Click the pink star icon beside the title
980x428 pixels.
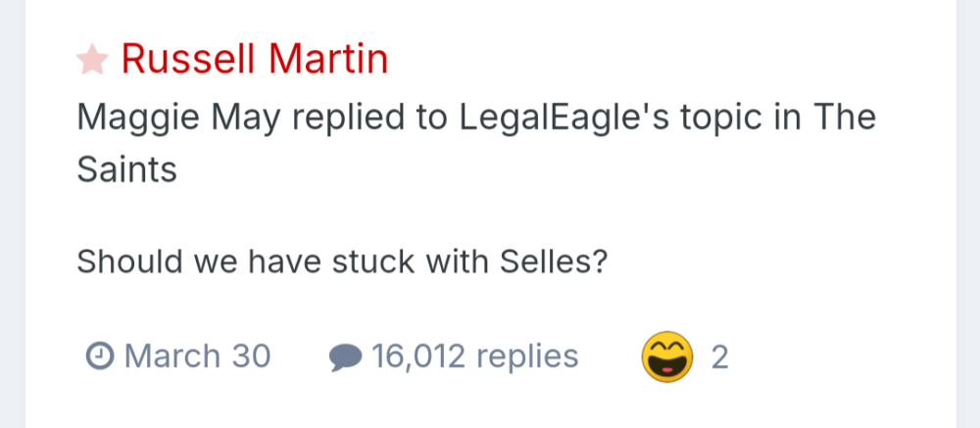(x=92, y=61)
